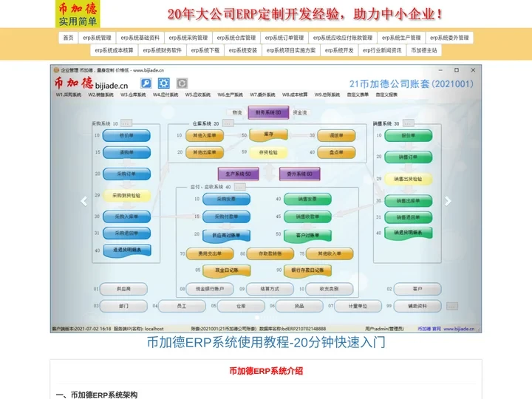Open the blue 采购发票 button
This screenshot has width=532, height=399.
(226, 199)
